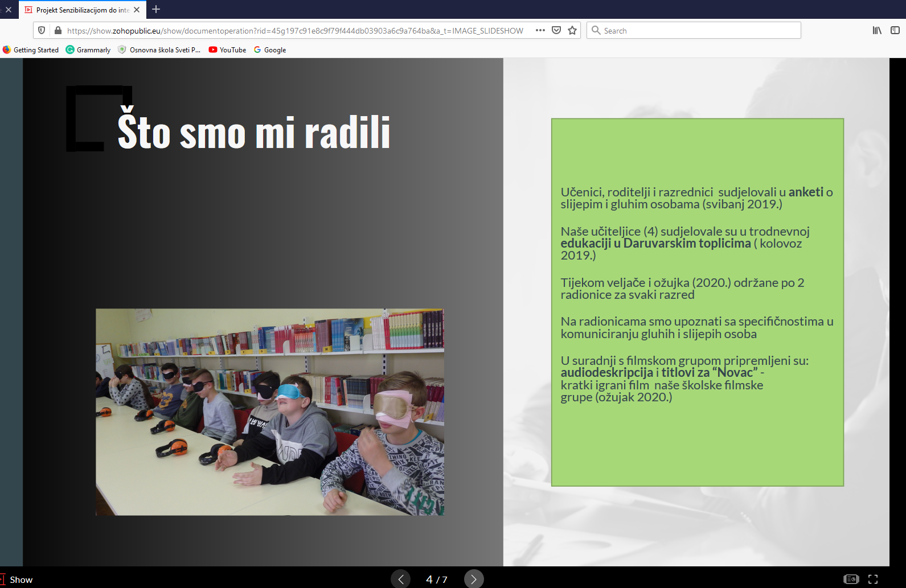Enter fullscreen slideshow mode
Screen dimensions: 906x588
872,579
